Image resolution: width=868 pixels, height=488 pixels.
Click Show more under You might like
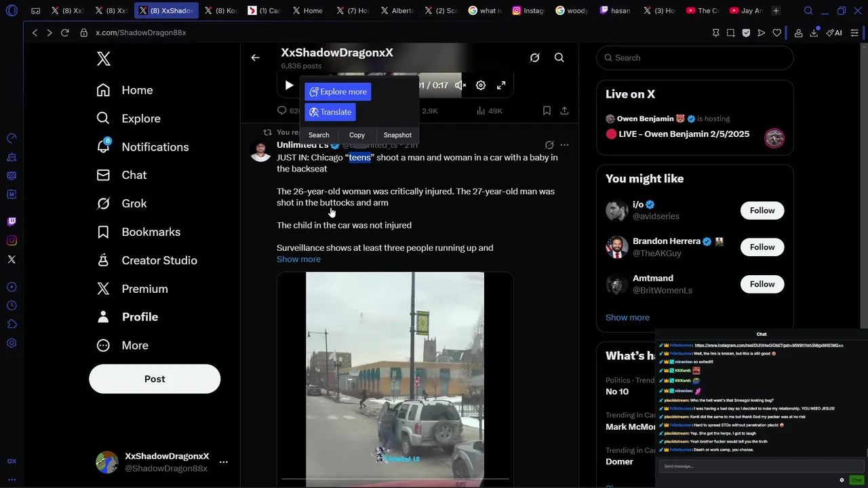(x=627, y=317)
